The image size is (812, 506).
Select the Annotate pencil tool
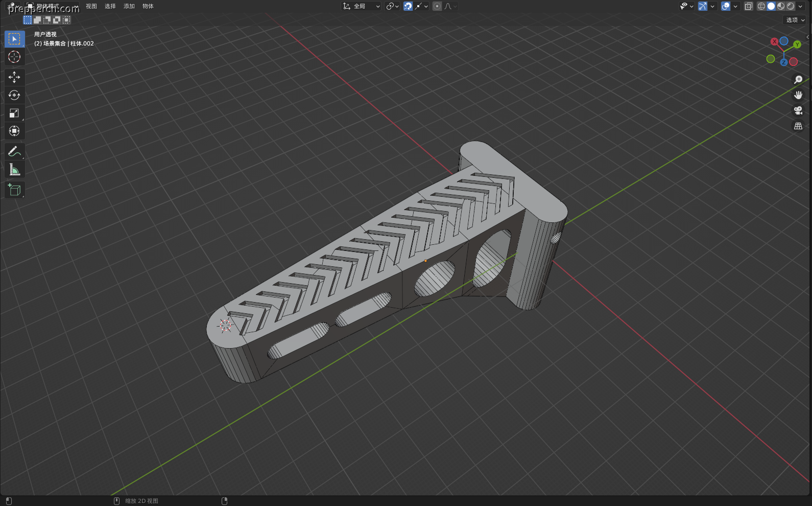pyautogui.click(x=14, y=151)
